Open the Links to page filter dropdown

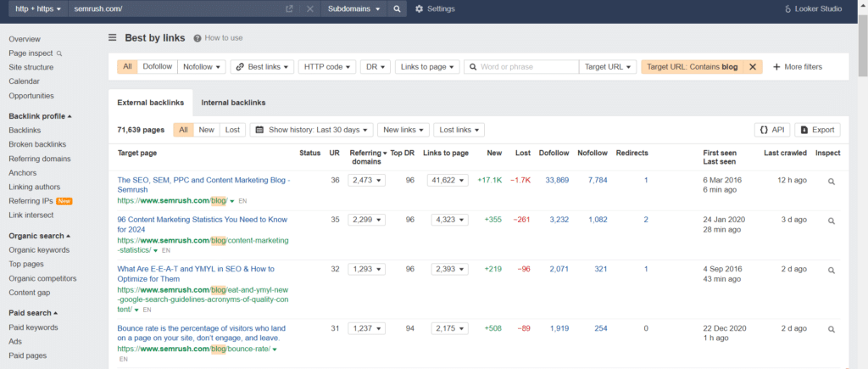pos(427,66)
